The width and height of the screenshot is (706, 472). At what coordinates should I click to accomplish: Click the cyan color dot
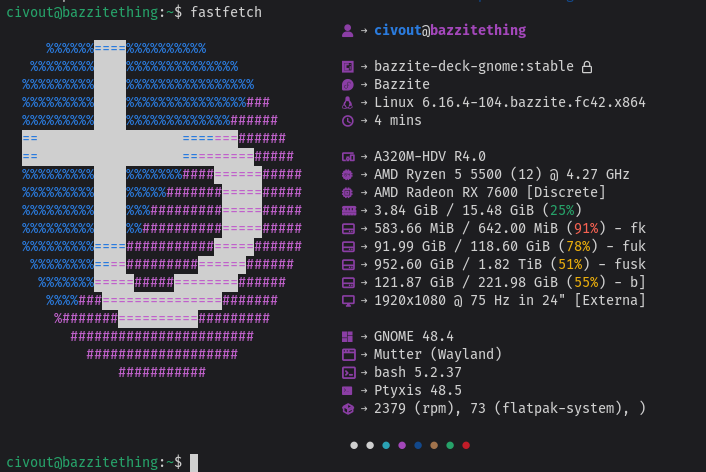[386, 445]
